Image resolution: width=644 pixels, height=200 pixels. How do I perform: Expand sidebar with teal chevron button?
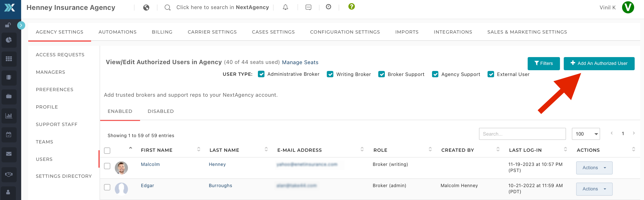tap(21, 25)
